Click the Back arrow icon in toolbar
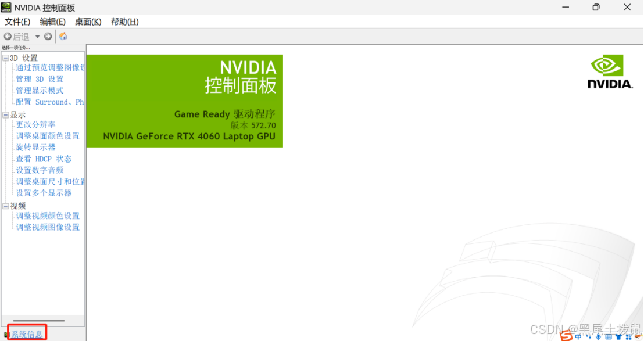The image size is (644, 341). 8,37
